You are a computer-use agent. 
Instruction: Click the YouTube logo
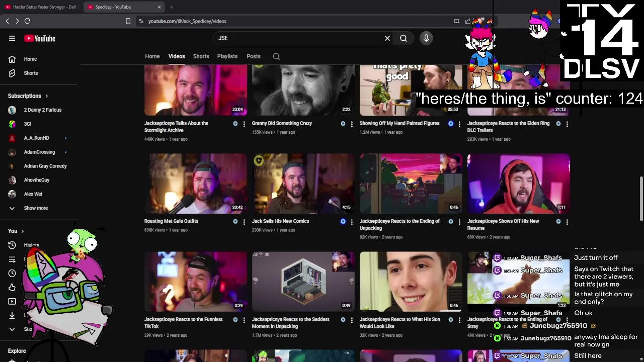pos(40,38)
